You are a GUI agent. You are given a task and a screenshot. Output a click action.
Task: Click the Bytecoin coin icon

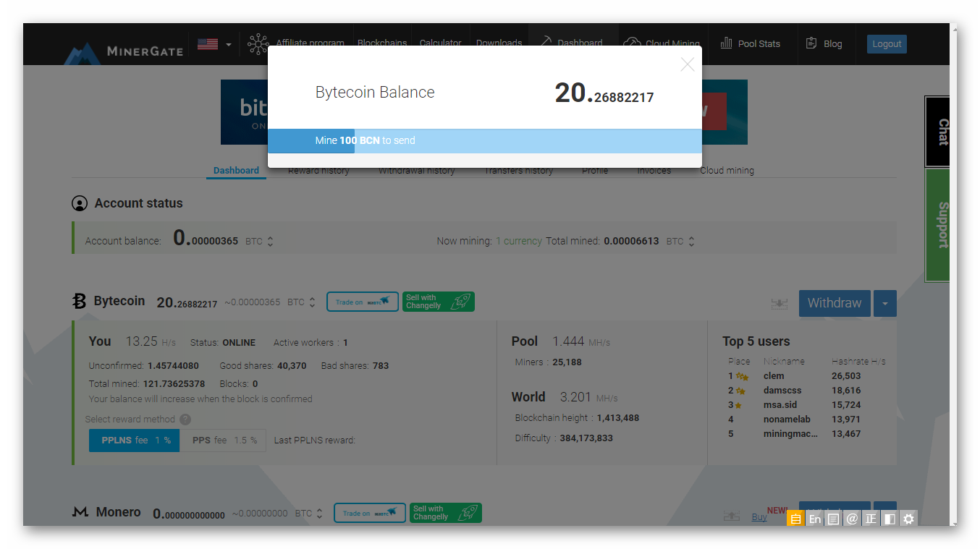[79, 301]
